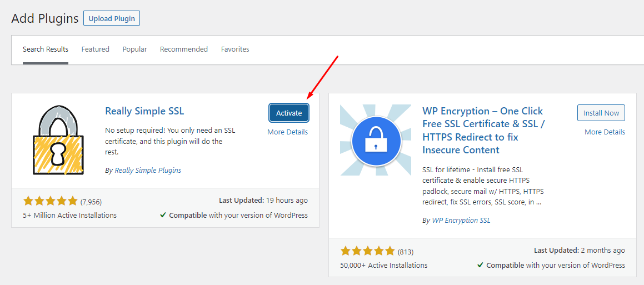Viewport: 644px width, 285px height.
Task: Click the Really Simple SSL star rating
Action: point(51,201)
